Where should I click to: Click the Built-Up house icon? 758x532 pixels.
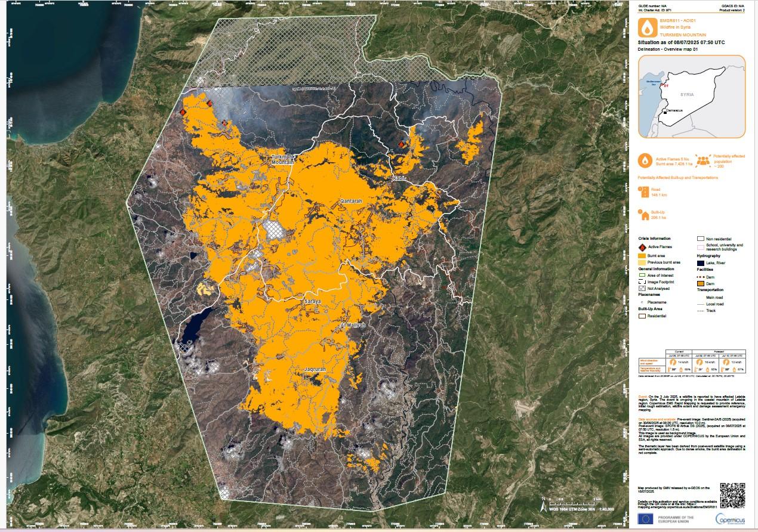(x=643, y=215)
